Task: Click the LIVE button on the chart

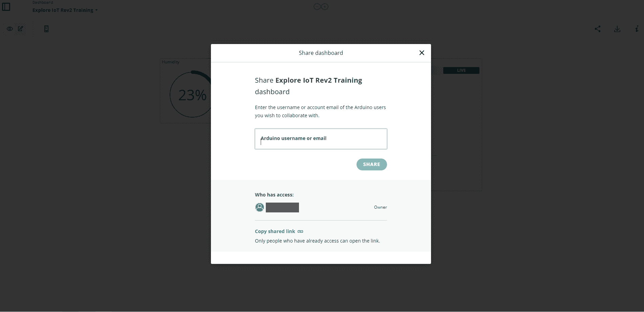Action: [461, 70]
